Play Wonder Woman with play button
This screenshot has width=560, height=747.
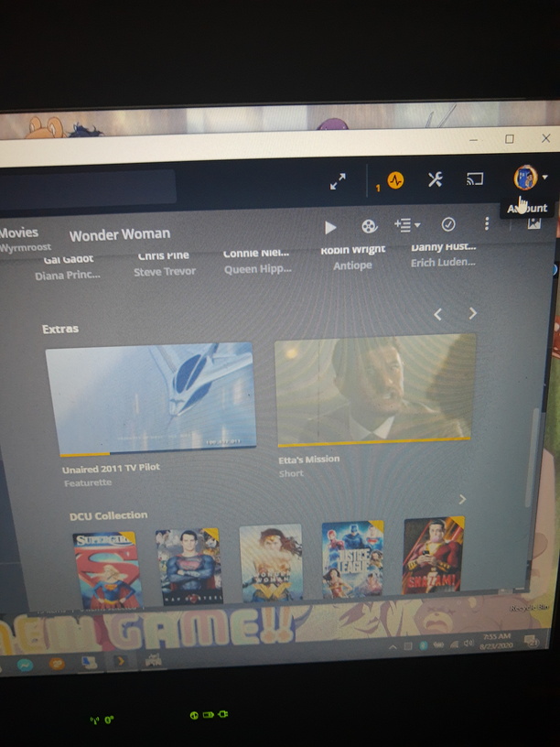330,227
